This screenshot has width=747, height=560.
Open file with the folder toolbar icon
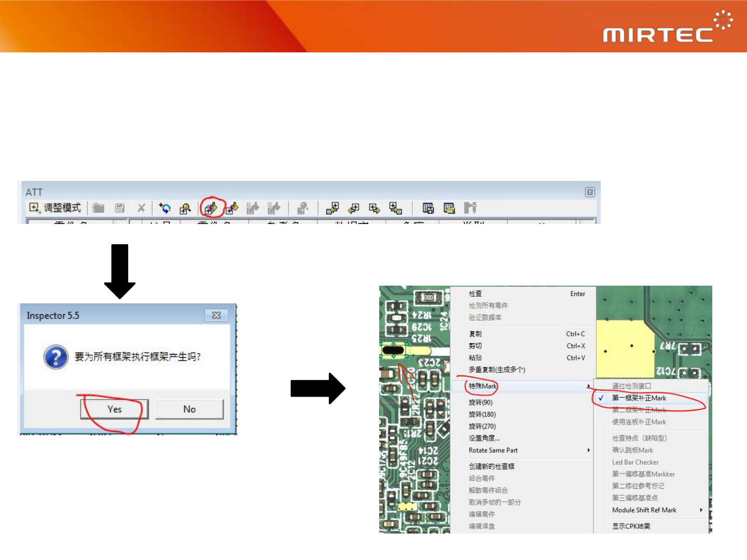(x=99, y=208)
